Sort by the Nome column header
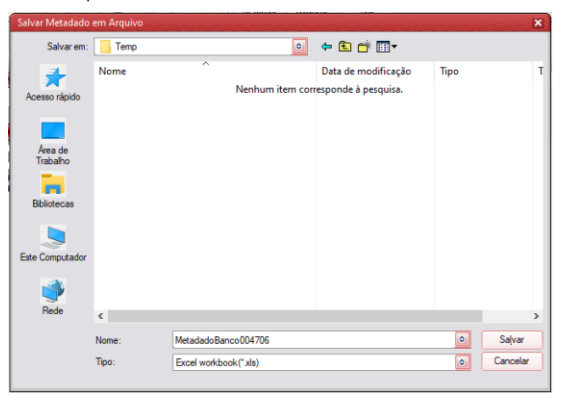 (205, 71)
